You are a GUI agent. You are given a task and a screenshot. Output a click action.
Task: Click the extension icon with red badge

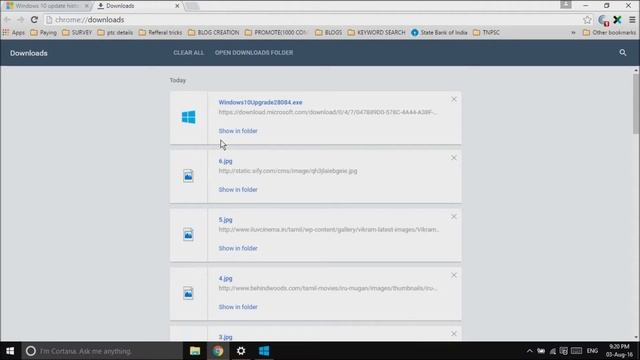tap(603, 20)
